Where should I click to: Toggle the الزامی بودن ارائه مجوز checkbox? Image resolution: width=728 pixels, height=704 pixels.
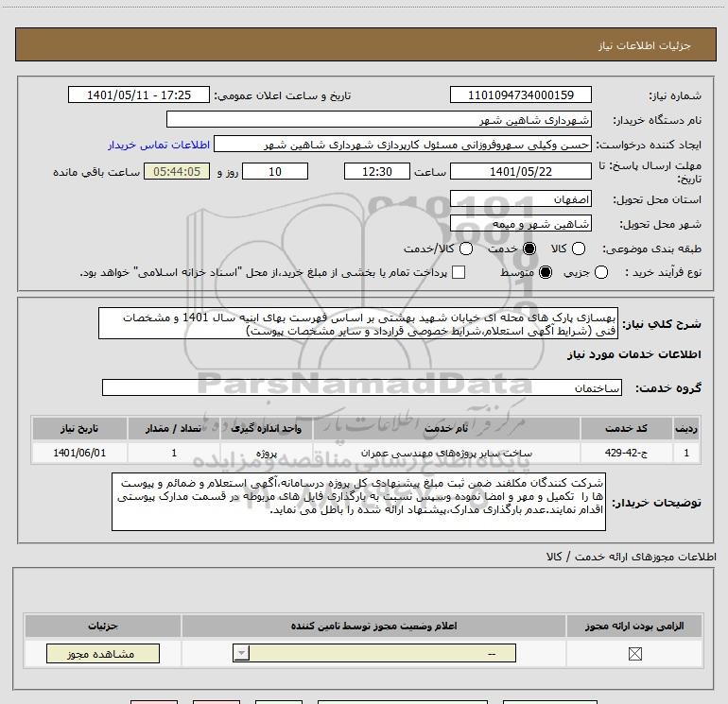[x=634, y=654]
